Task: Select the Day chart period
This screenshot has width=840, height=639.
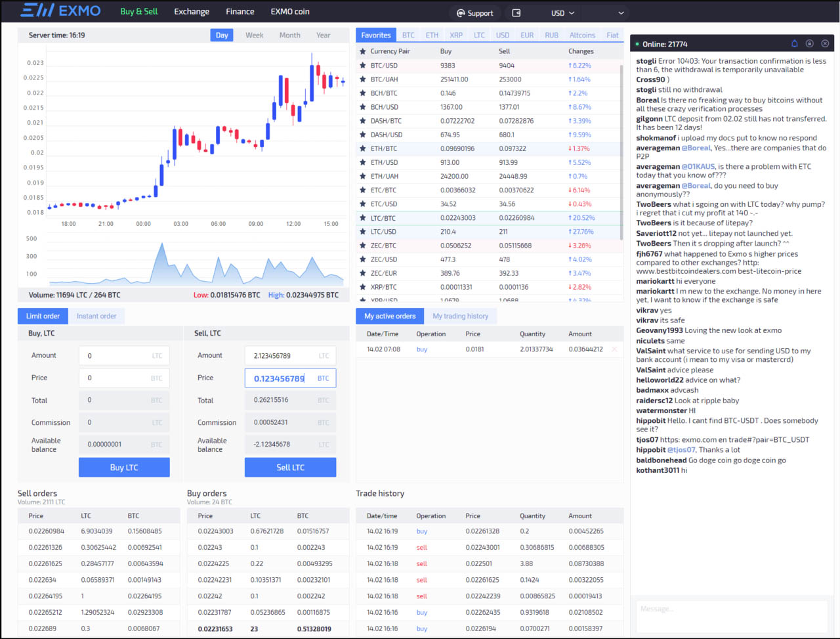Action: 222,35
